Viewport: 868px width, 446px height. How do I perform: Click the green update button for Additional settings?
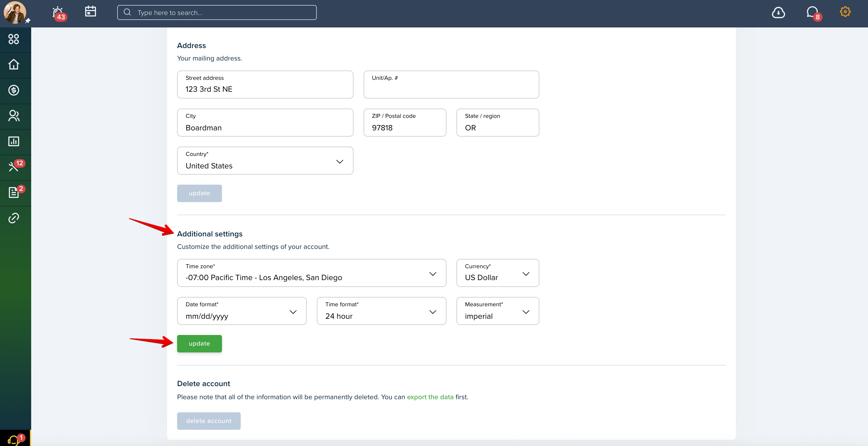pos(200,344)
